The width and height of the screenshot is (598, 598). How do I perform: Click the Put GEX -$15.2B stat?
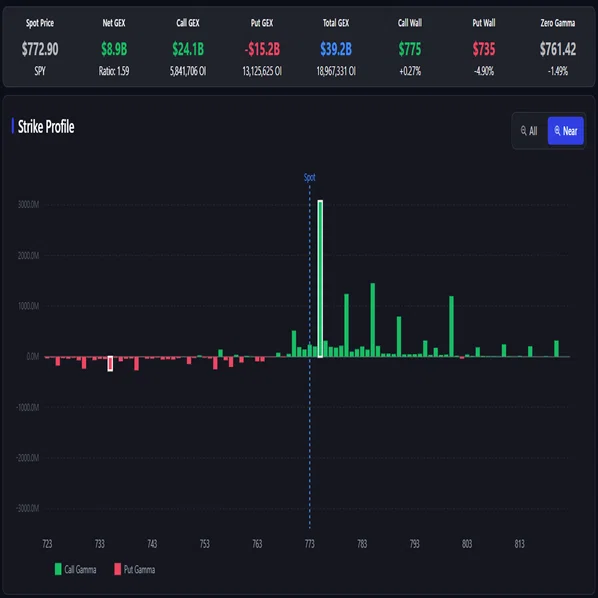coord(262,47)
